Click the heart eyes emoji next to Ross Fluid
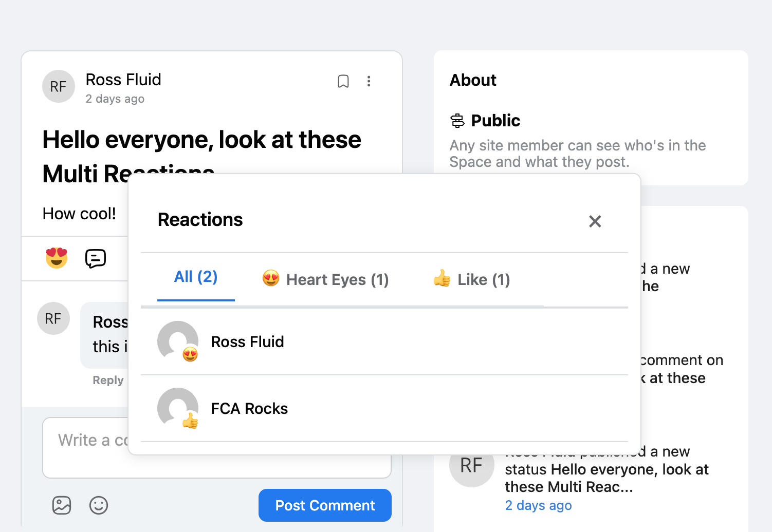The image size is (772, 532). tap(189, 354)
